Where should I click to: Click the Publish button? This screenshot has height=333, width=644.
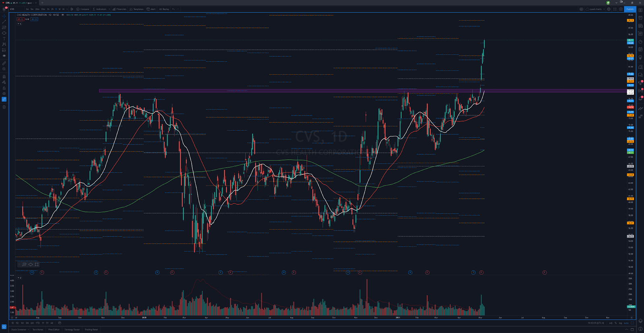pos(630,9)
